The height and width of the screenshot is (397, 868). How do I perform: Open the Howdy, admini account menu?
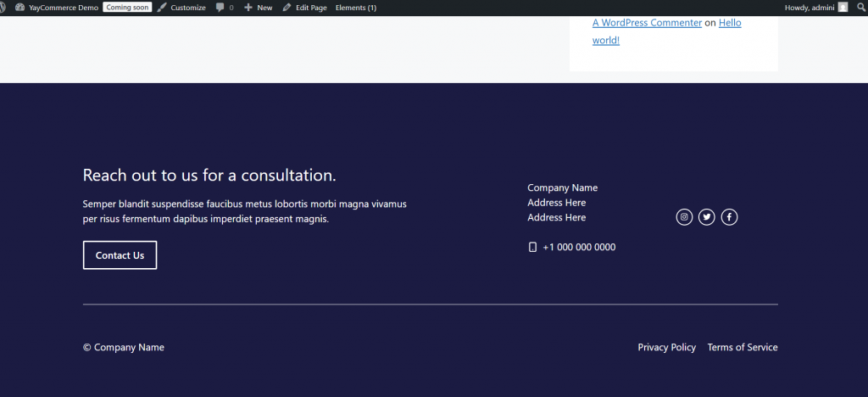coord(816,8)
